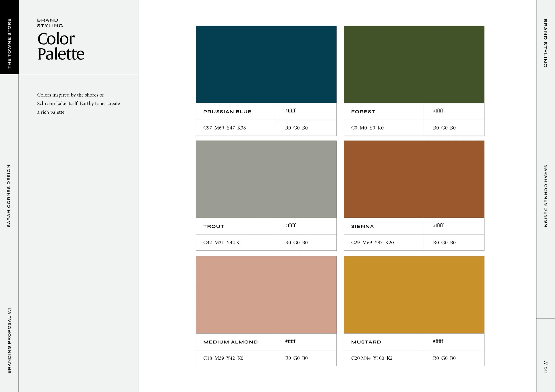Click the MEDIUM ALMOND name label
This screenshot has width=555, height=392.
pyautogui.click(x=230, y=342)
